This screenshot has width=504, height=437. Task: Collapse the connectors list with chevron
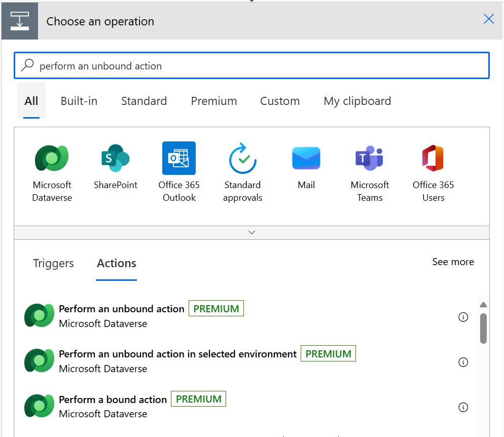tap(252, 232)
